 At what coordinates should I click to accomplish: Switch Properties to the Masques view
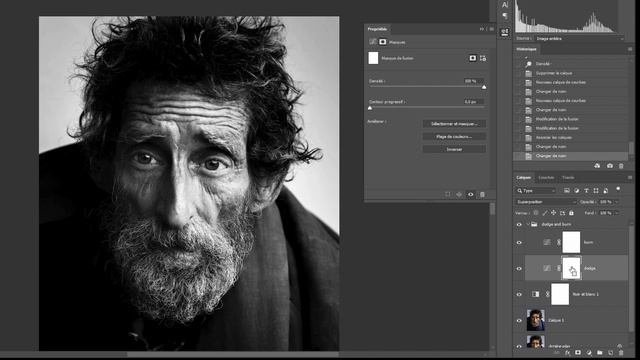click(383, 42)
